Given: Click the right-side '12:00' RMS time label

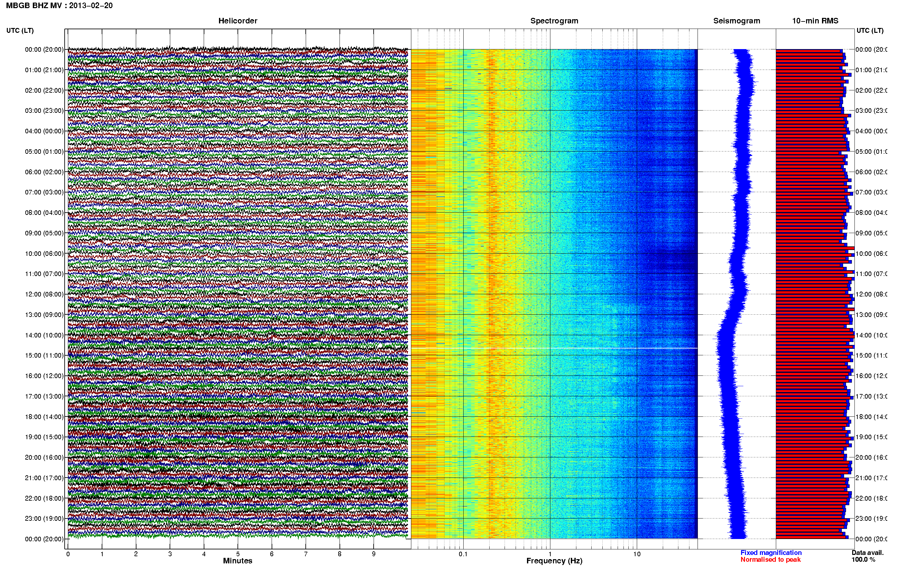Looking at the screenshot, I should pyautogui.click(x=871, y=294).
